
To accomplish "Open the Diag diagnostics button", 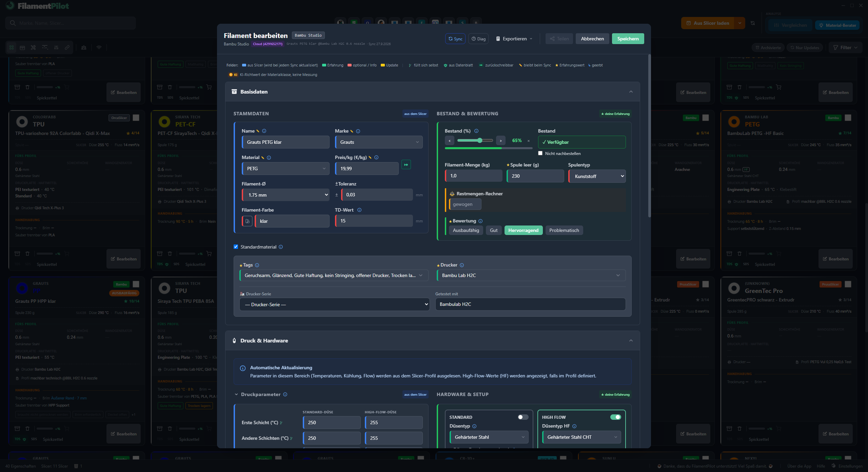I will (x=478, y=39).
